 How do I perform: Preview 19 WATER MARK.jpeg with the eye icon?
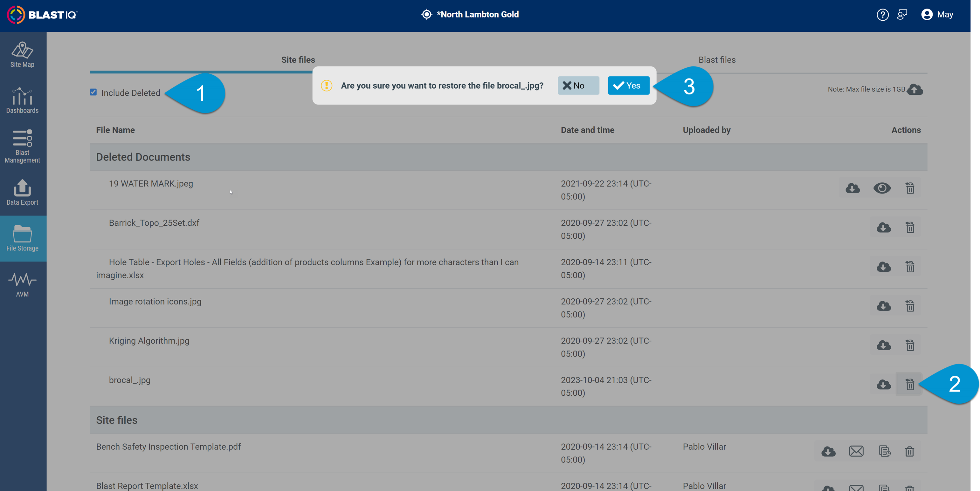point(882,188)
